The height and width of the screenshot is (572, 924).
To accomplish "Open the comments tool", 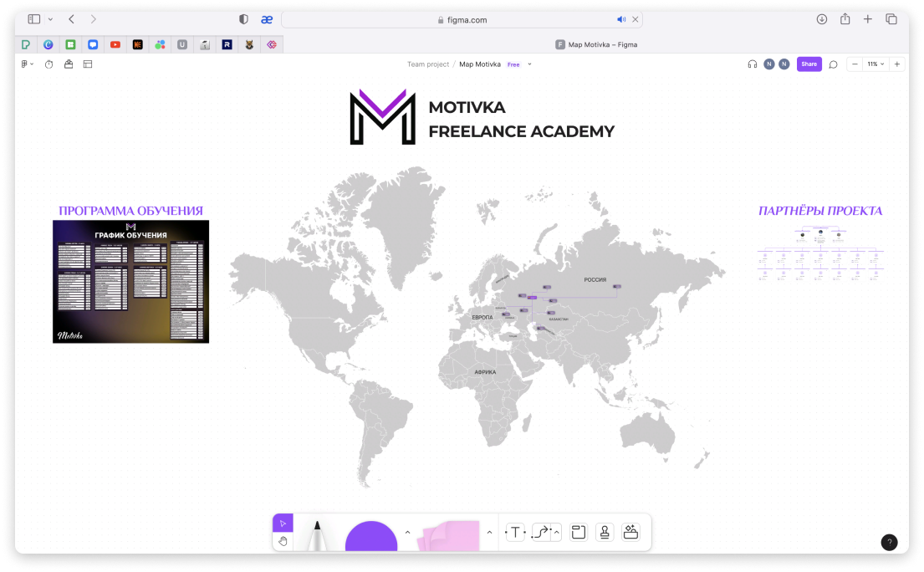I will (x=833, y=64).
